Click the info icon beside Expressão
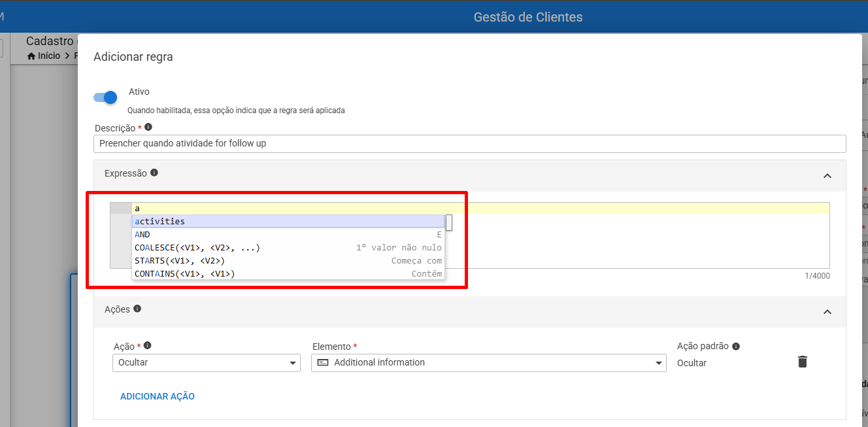Image resolution: width=868 pixels, height=427 pixels. pyautogui.click(x=154, y=173)
